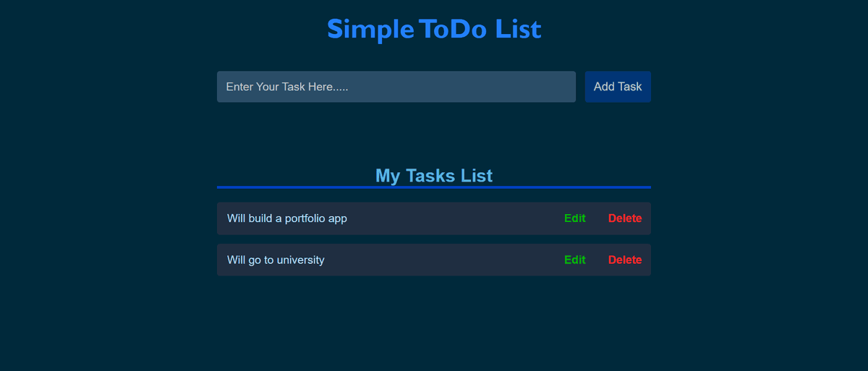Click the Add Task button
Viewport: 868px width, 371px height.
coord(618,87)
